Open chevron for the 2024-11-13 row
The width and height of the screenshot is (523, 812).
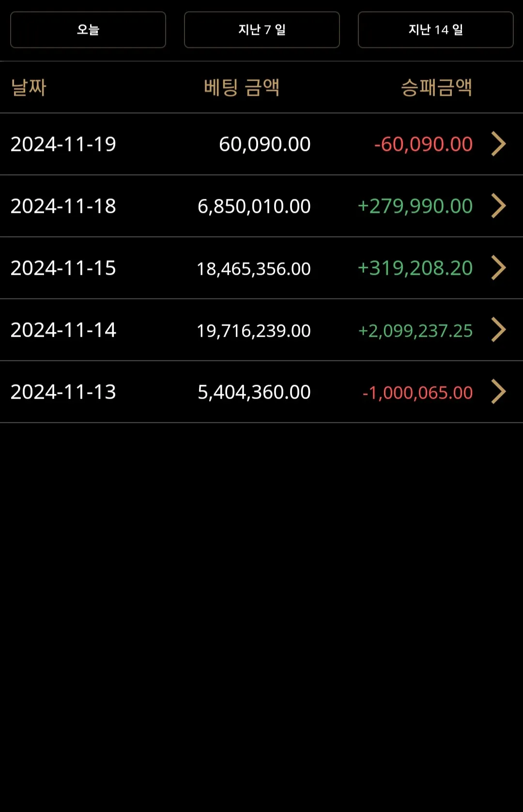tap(499, 391)
